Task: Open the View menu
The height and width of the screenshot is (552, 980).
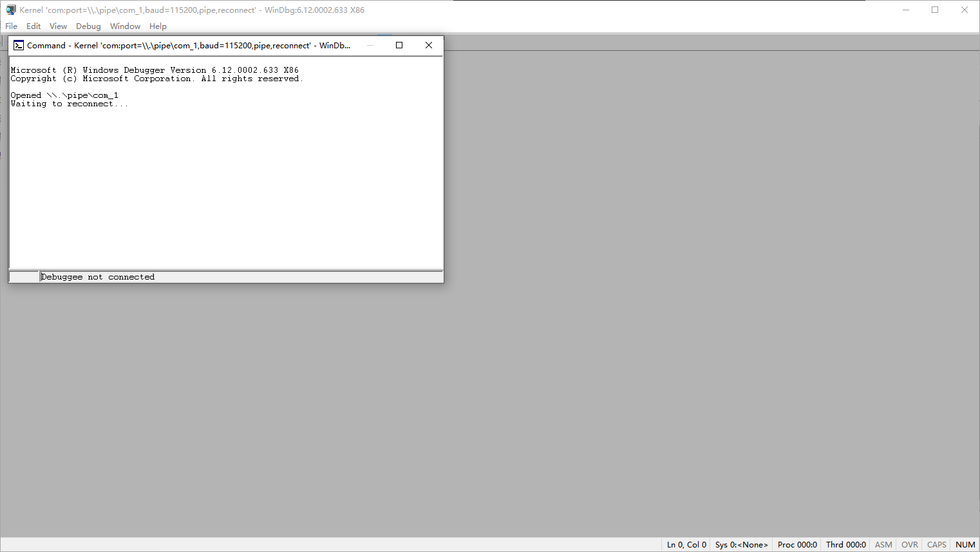Action: pos(58,26)
